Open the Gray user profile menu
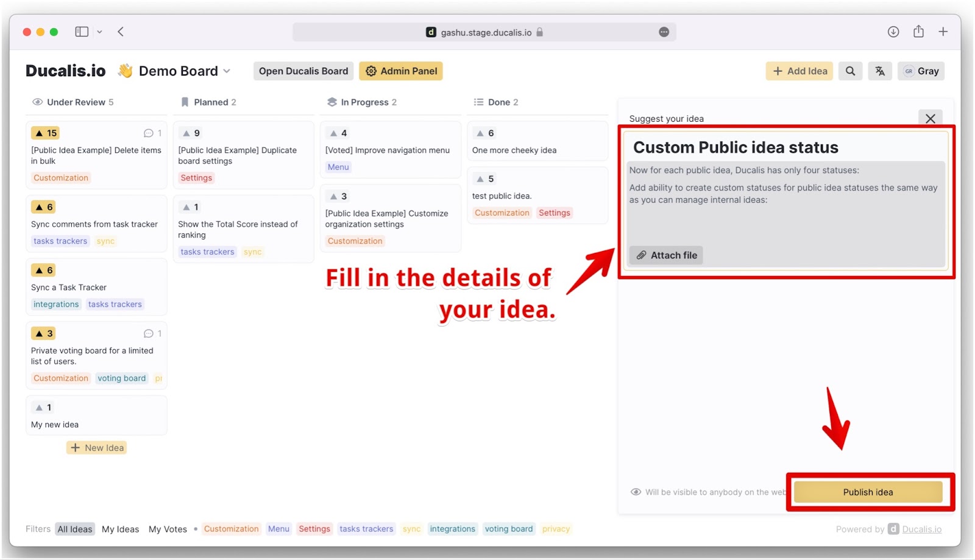The width and height of the screenshot is (975, 560). [x=921, y=71]
